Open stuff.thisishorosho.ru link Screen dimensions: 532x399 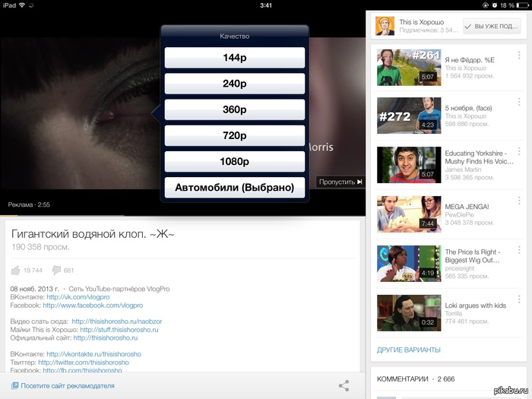click(119, 329)
